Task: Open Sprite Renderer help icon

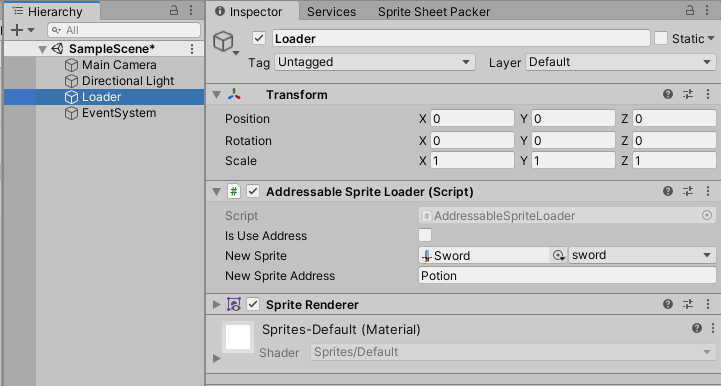Action: coord(668,304)
